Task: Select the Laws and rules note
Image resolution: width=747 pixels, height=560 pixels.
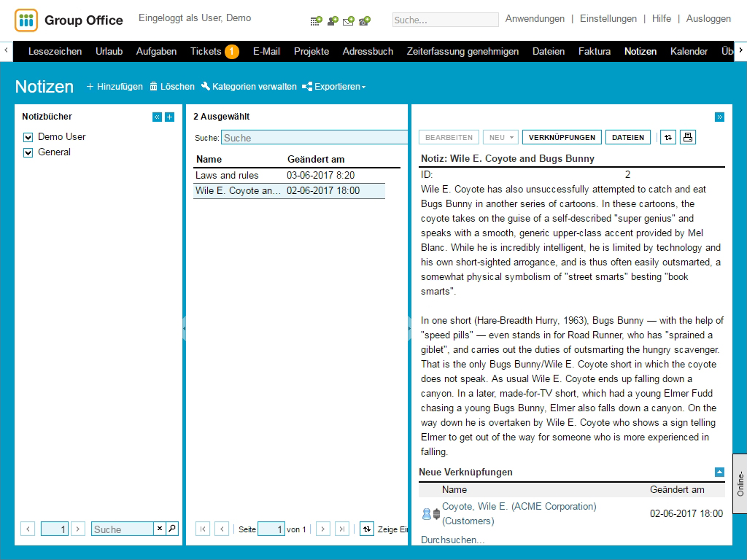Action: pyautogui.click(x=227, y=176)
